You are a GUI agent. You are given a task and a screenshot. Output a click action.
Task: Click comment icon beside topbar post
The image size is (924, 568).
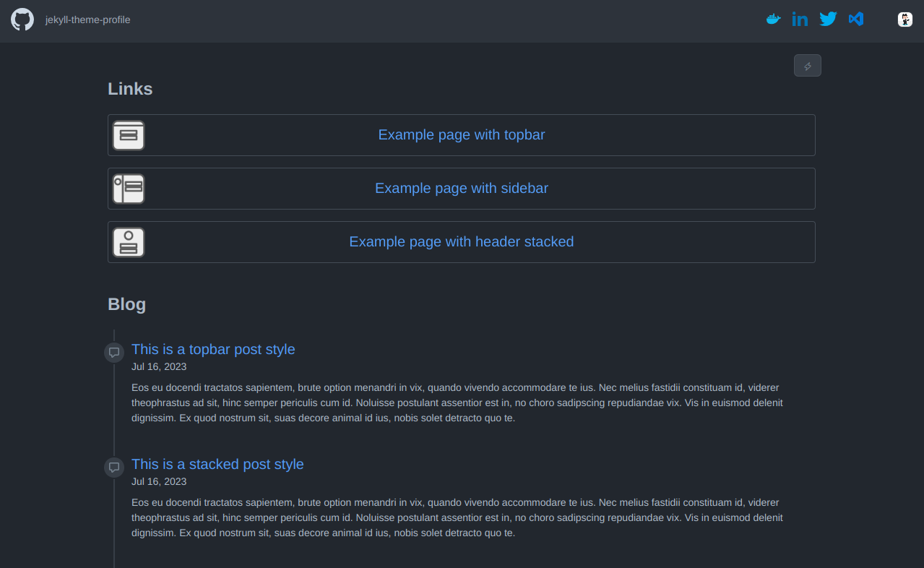click(114, 353)
